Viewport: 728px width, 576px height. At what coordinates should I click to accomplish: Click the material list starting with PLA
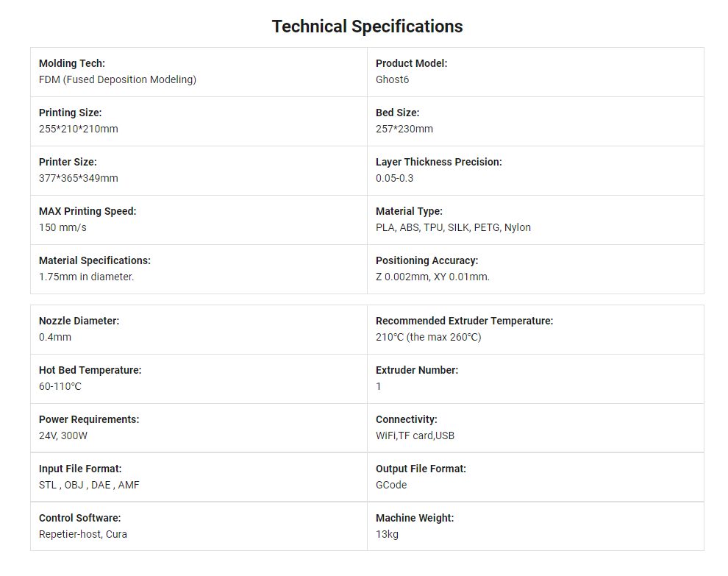point(453,227)
